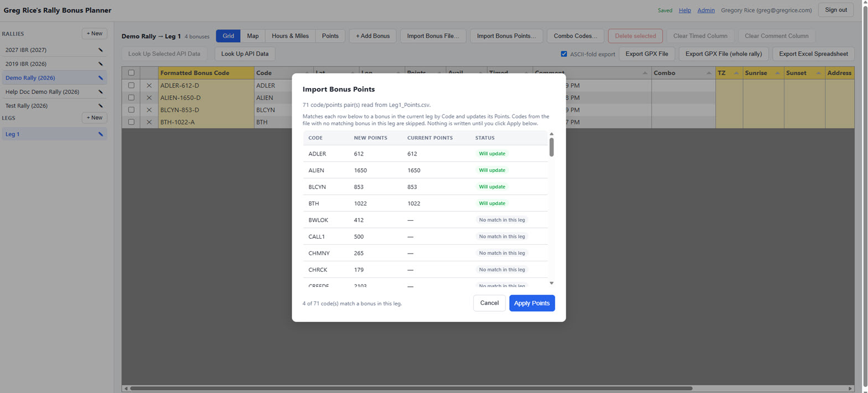Open the Points tab
Viewport: 868px width, 393px height.
tap(330, 36)
